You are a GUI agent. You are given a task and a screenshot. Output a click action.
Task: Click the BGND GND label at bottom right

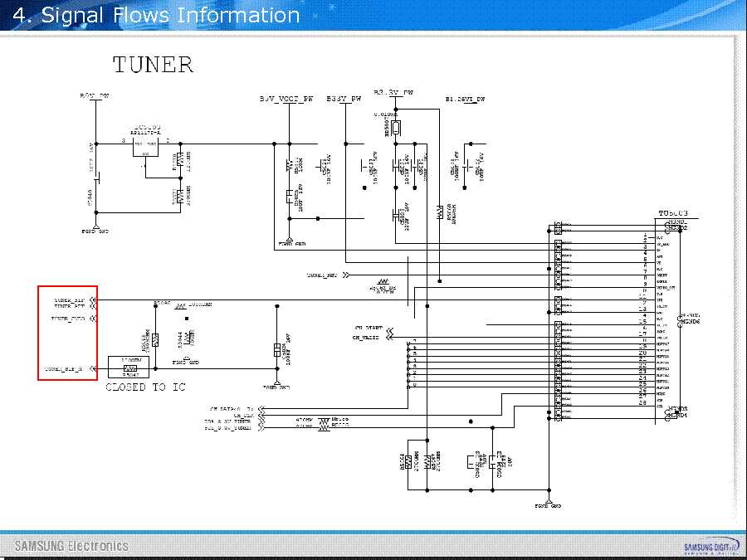click(x=549, y=506)
